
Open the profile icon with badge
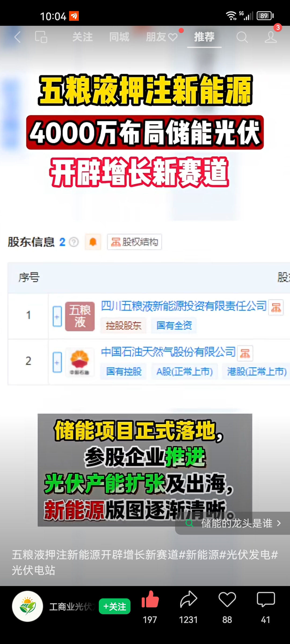coord(271,37)
